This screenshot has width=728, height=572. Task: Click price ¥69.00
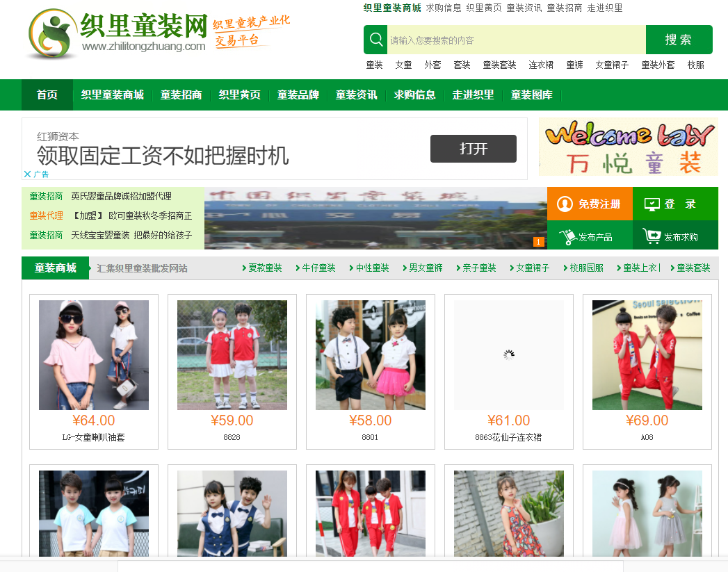[647, 420]
